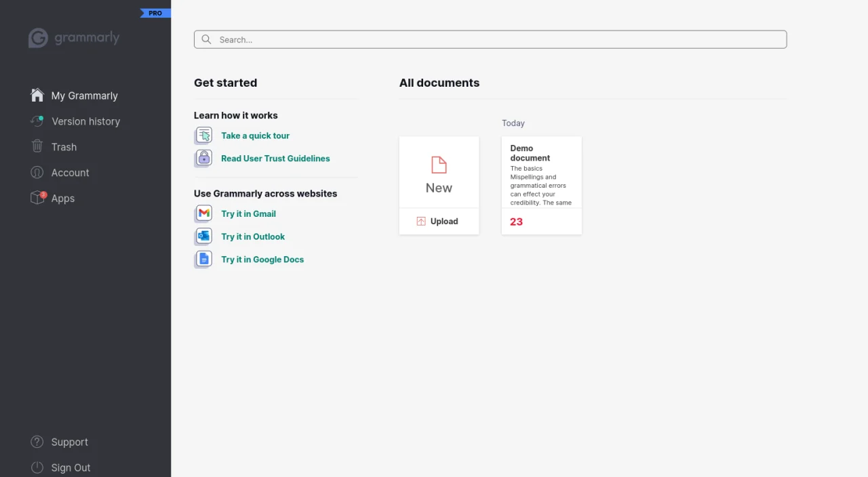Open Read User Trust Guidelines link

pyautogui.click(x=275, y=159)
